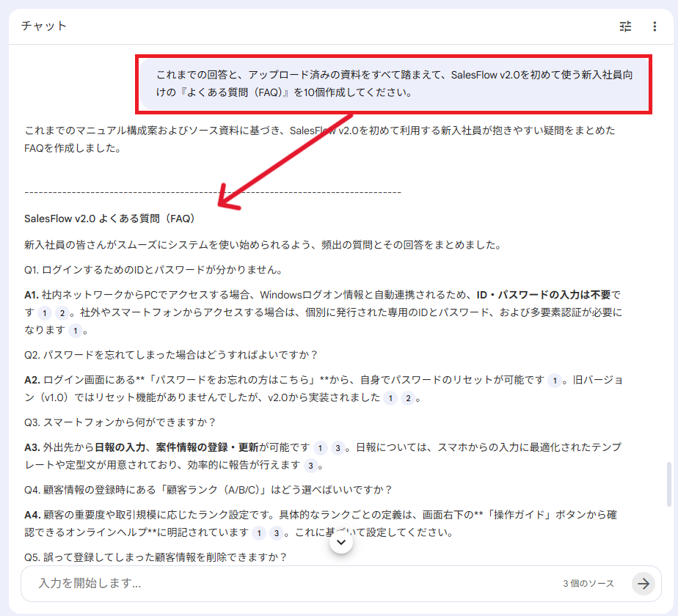Click the A2. answer label

pos(32,380)
